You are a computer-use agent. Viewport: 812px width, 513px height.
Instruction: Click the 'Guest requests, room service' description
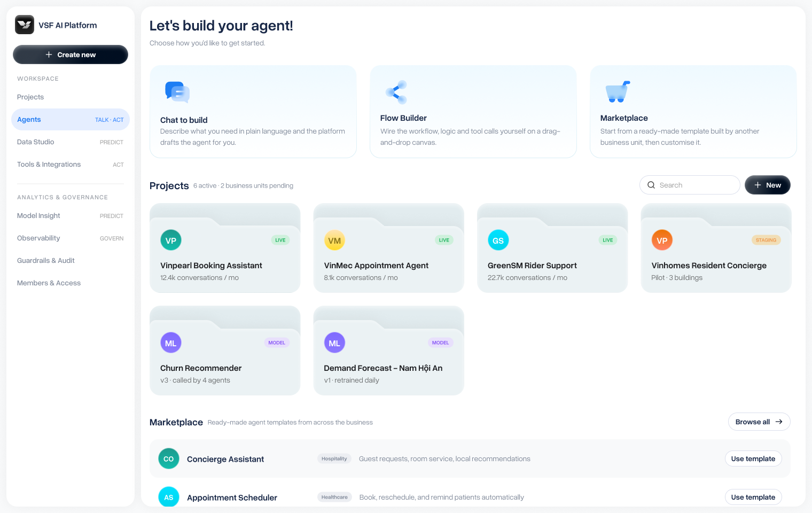(x=444, y=458)
